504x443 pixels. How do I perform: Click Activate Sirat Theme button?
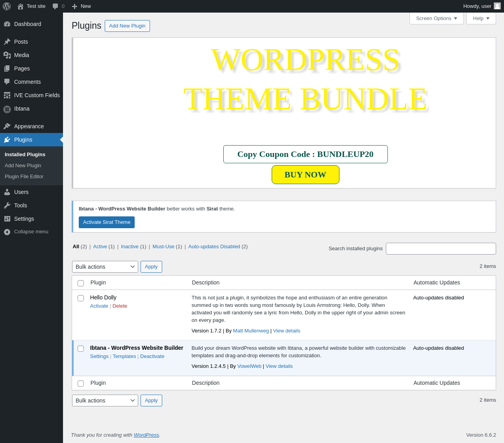107,222
